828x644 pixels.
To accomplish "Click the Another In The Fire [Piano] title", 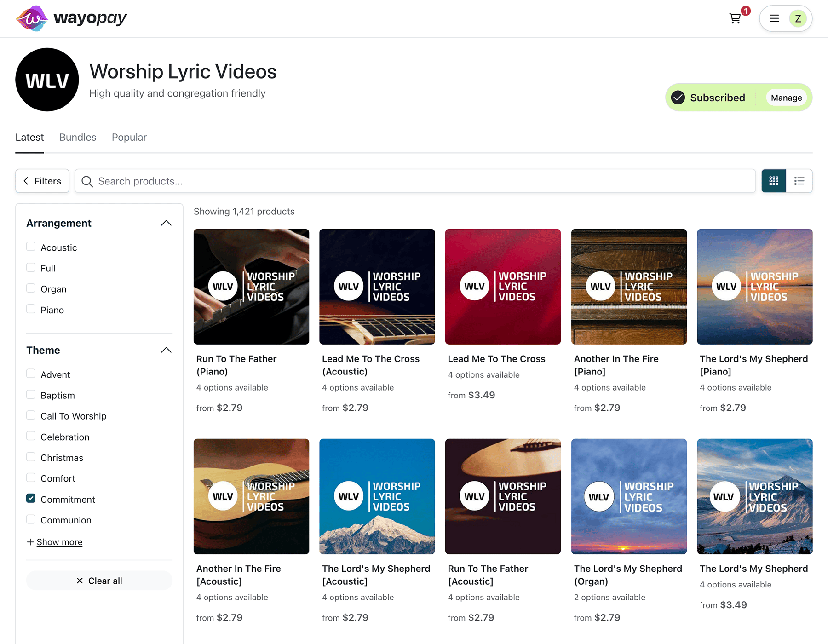I will (616, 365).
